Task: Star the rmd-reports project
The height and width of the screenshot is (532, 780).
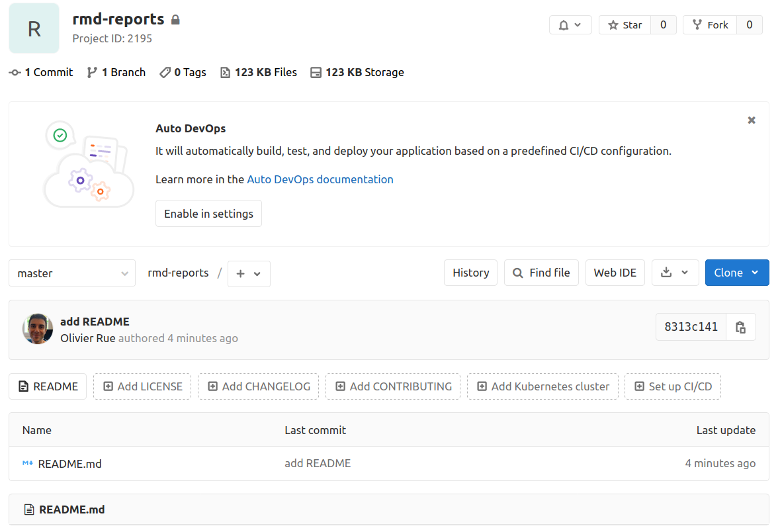Action: click(625, 25)
